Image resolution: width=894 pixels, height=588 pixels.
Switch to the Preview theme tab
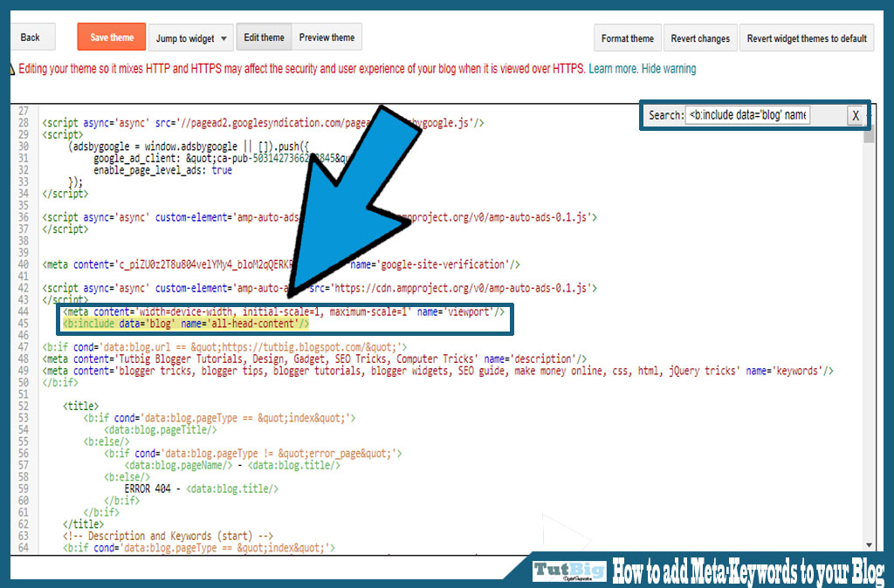coord(327,37)
